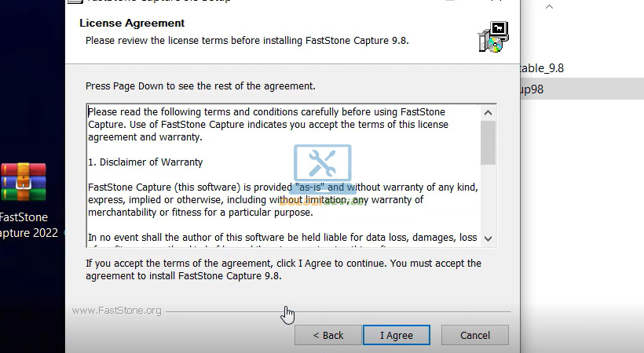Collapse the chevron above the file list

[550, 7]
